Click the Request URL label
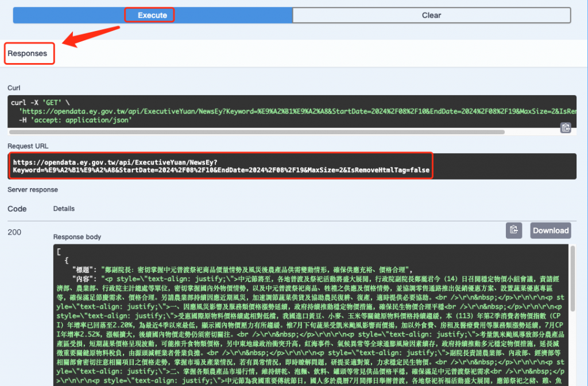Screen dimensions: 588x386 28,146
